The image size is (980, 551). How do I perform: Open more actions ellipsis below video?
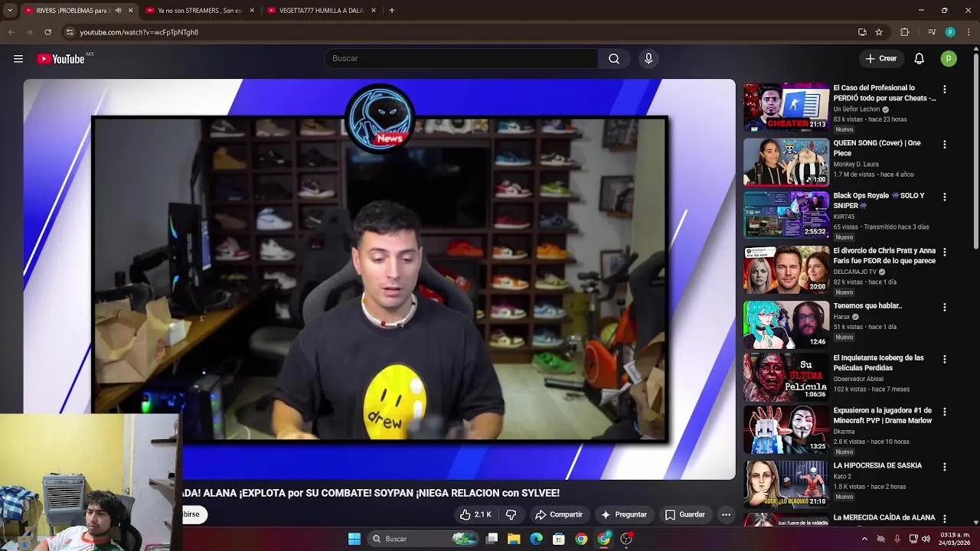pos(727,514)
